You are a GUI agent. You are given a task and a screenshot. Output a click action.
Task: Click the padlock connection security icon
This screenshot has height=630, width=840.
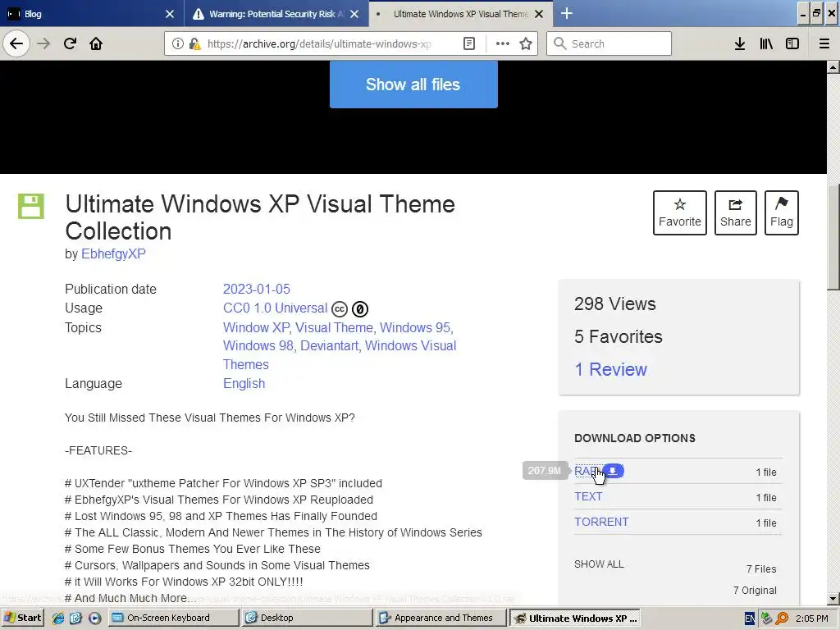(x=194, y=43)
